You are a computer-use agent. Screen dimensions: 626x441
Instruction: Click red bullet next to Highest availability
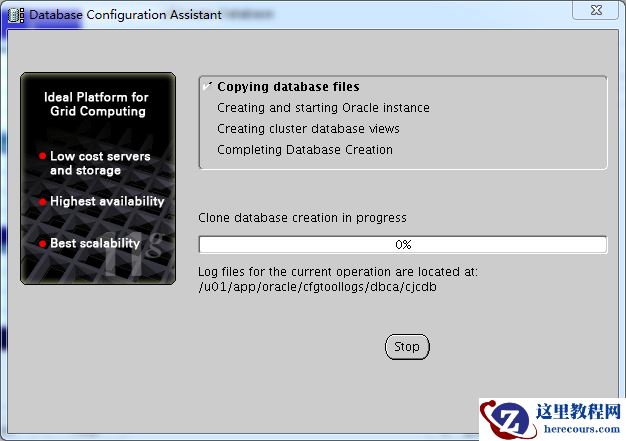(42, 202)
